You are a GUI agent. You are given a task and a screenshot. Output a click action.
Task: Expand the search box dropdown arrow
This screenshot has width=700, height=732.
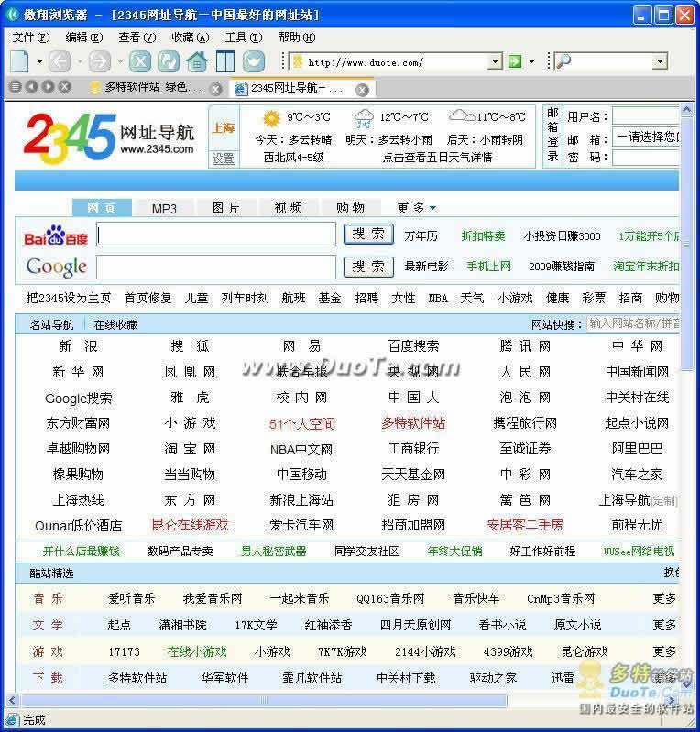coord(660,61)
